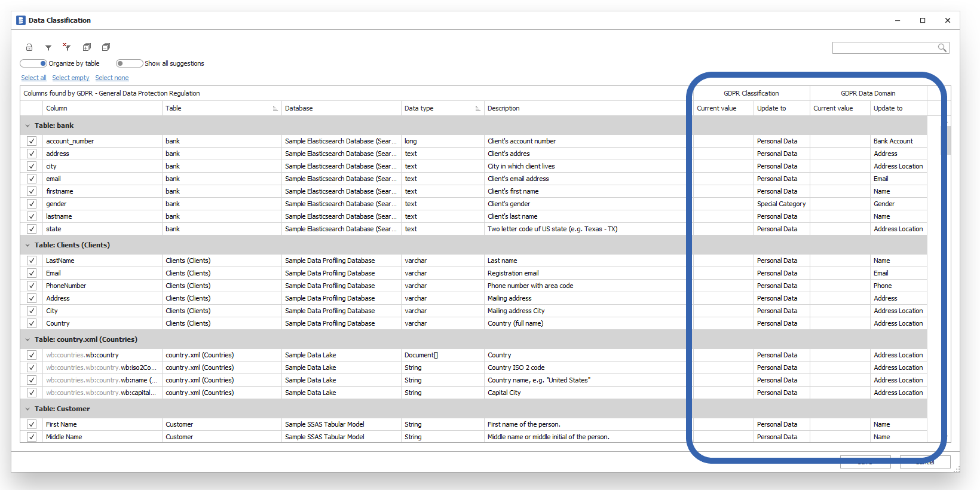
Task: Click the clear filter icon with red X
Action: (67, 47)
